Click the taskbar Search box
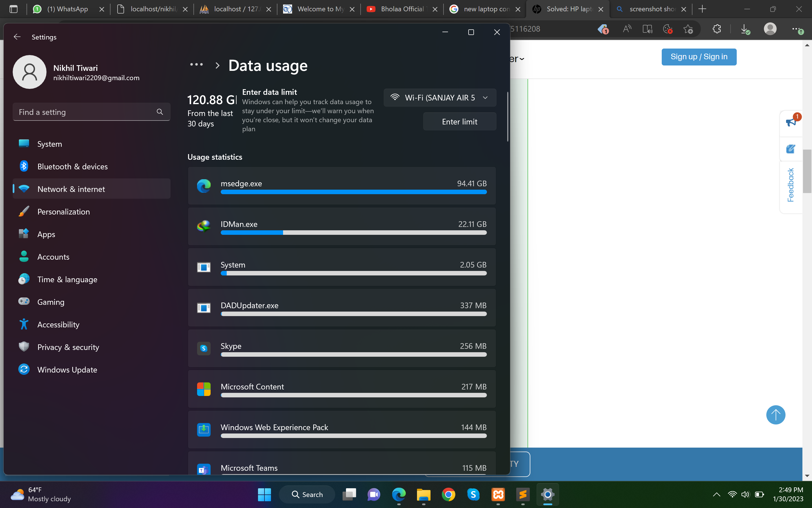812x508 pixels. 307,494
